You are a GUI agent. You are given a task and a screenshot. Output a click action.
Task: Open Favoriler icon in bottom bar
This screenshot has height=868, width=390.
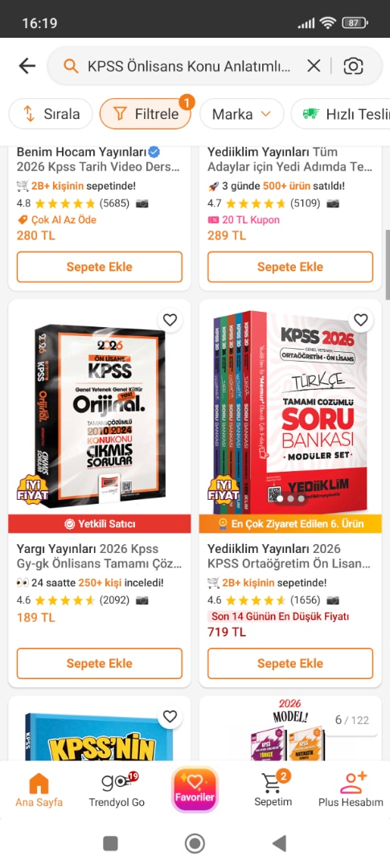click(x=195, y=789)
